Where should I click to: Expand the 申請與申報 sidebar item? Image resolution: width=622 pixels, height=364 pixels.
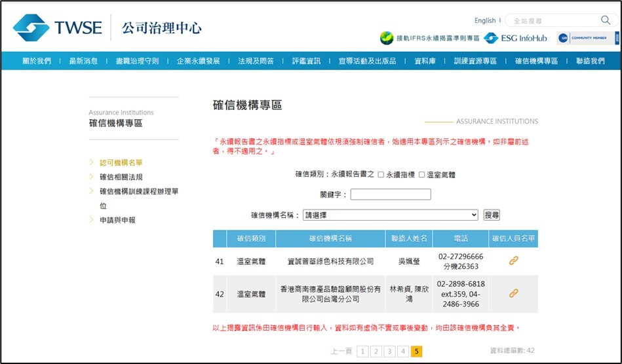pos(117,220)
